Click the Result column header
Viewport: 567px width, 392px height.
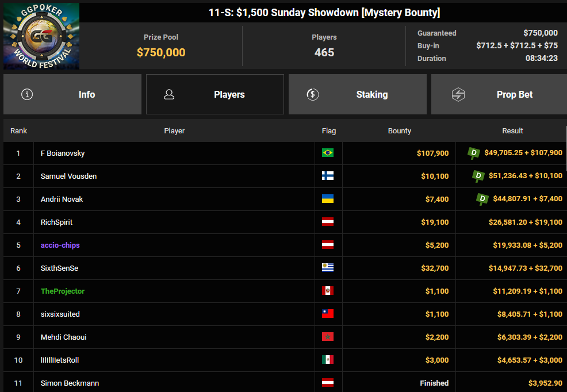512,131
